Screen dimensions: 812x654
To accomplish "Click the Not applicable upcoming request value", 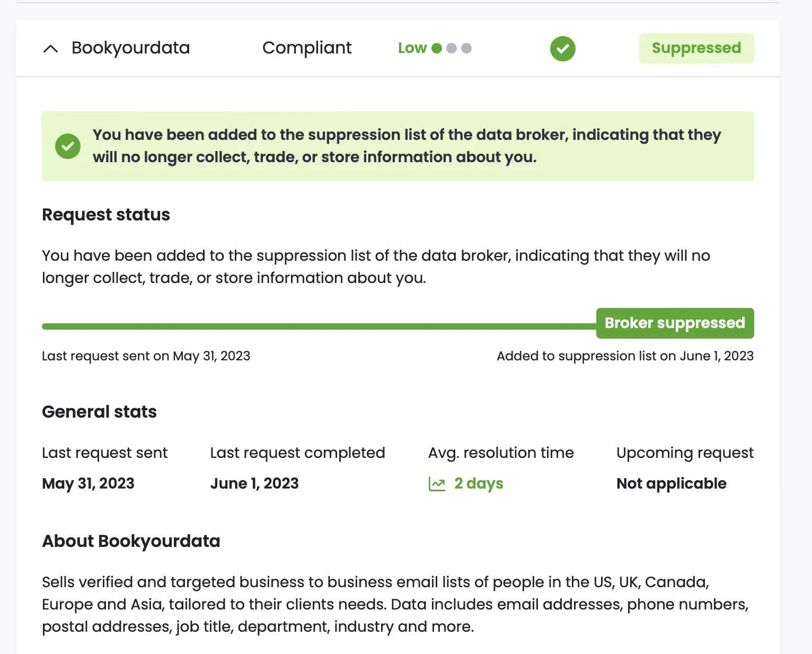I will pos(671,483).
